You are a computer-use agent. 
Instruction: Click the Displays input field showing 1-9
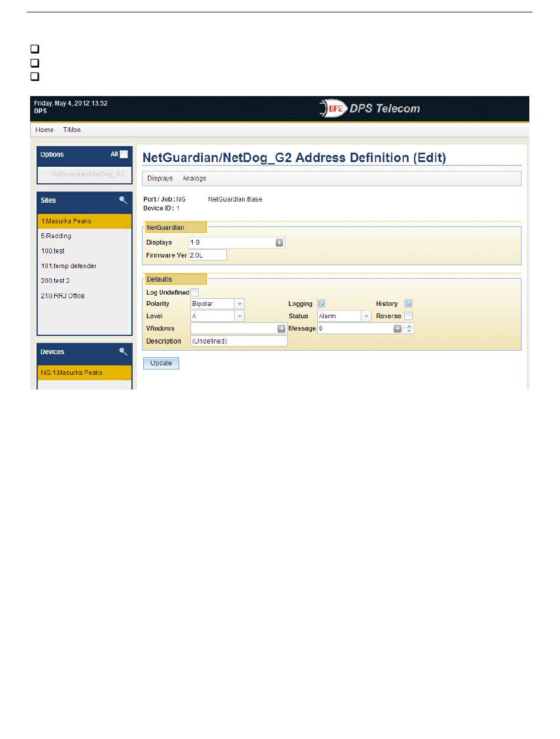237,242
